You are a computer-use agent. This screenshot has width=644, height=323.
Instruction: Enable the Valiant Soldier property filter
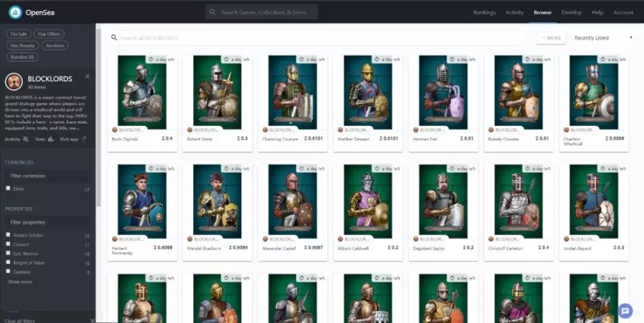[x=8, y=235]
